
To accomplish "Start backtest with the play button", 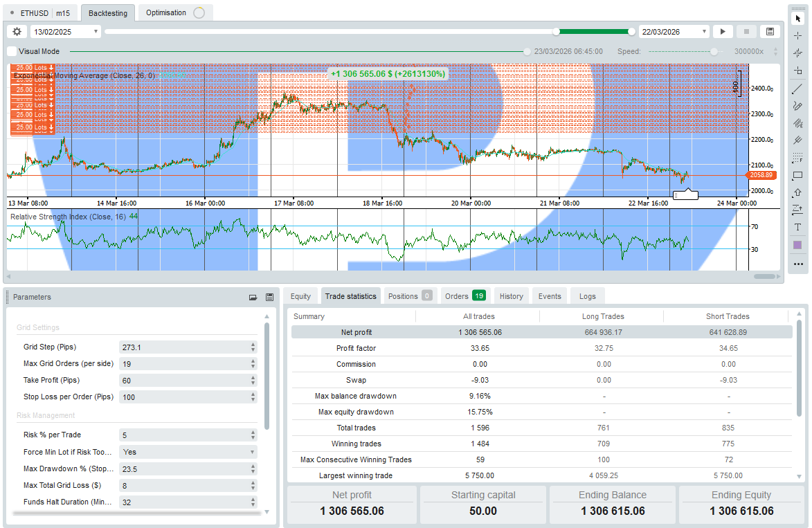I will point(723,31).
